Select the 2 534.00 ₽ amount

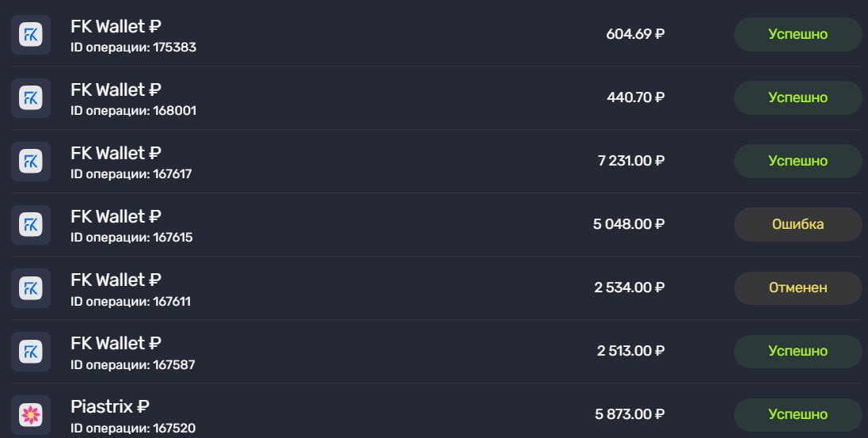[x=630, y=288]
